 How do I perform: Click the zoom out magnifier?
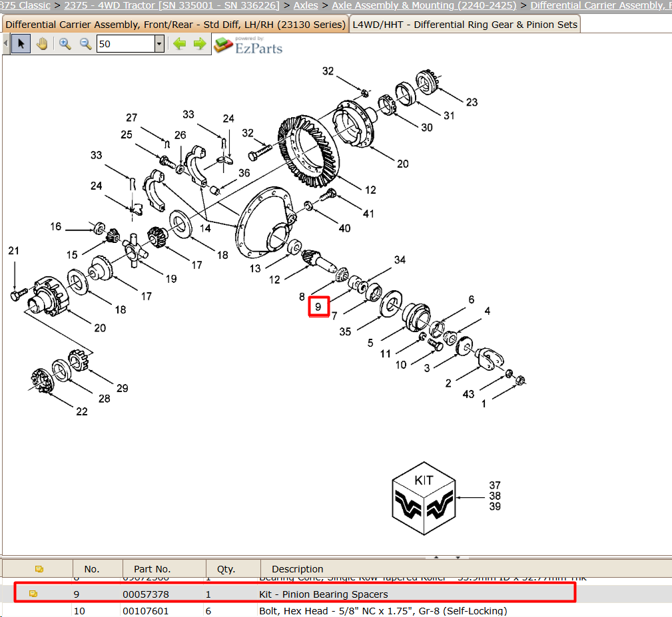85,44
